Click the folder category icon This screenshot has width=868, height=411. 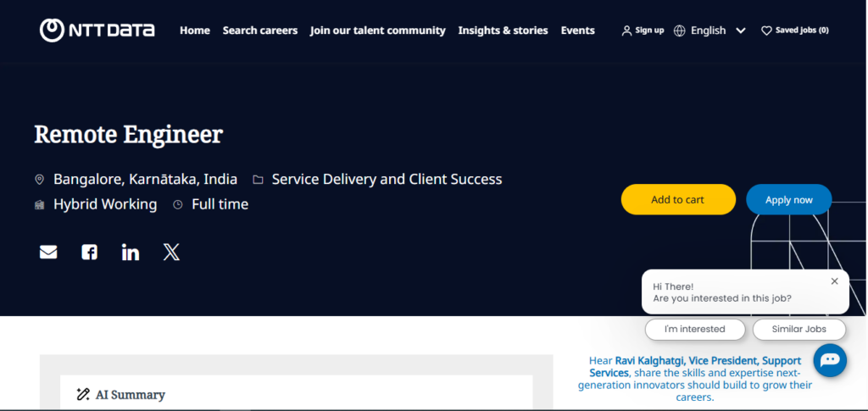click(x=258, y=179)
